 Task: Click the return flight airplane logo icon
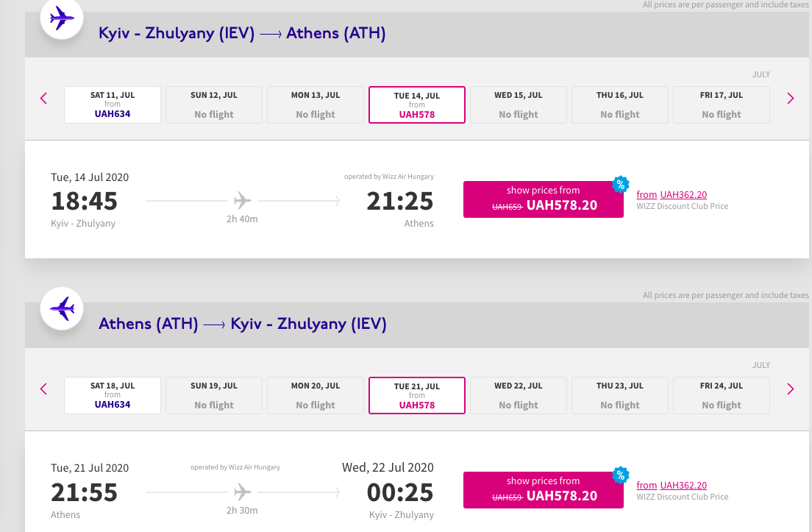[x=61, y=308]
